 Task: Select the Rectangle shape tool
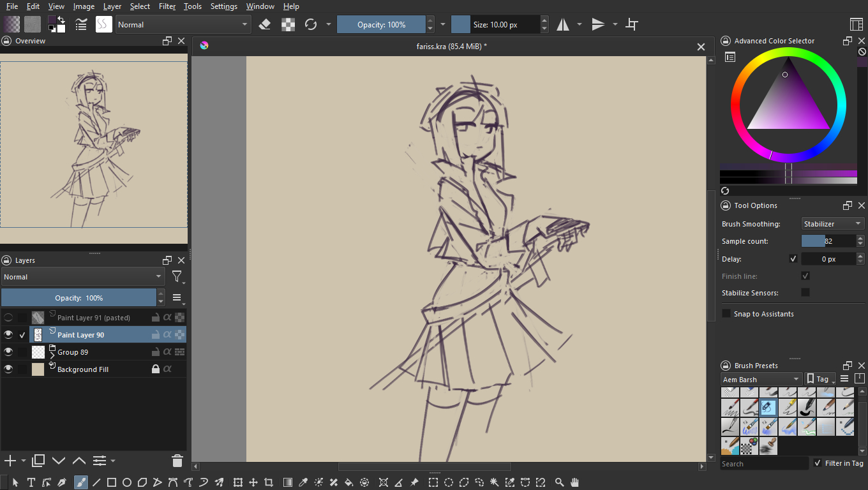[112, 482]
